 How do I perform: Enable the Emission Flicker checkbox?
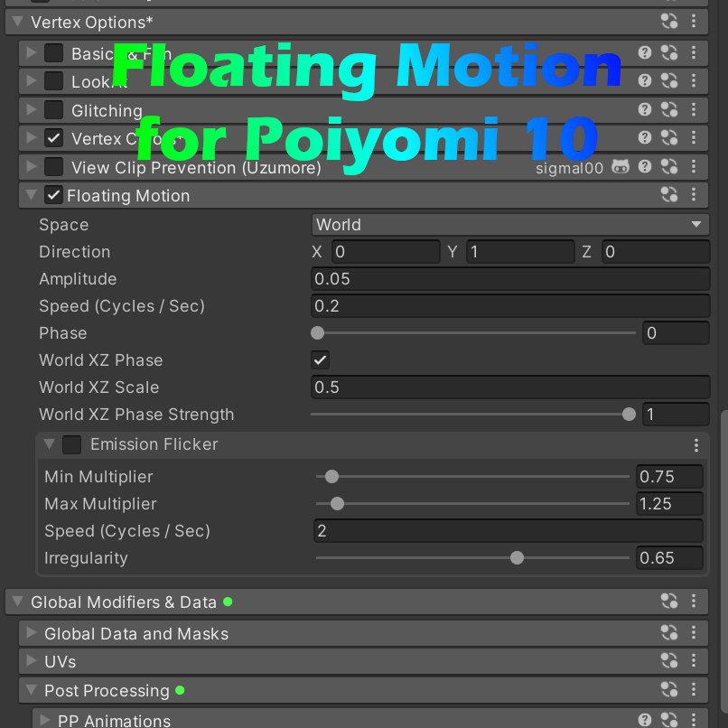coord(71,444)
